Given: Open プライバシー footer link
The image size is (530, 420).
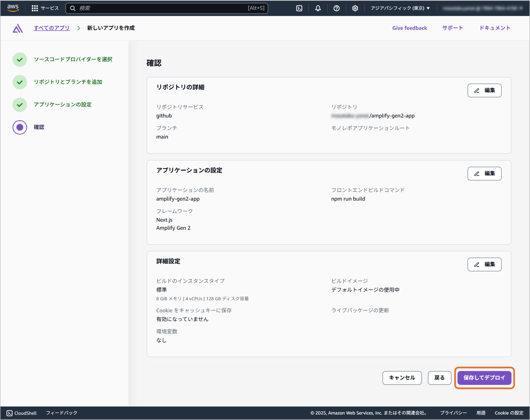Looking at the screenshot, I should coord(453,413).
